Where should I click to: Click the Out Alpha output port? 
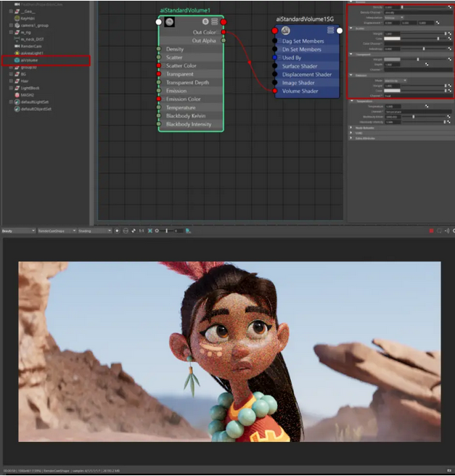click(x=224, y=41)
